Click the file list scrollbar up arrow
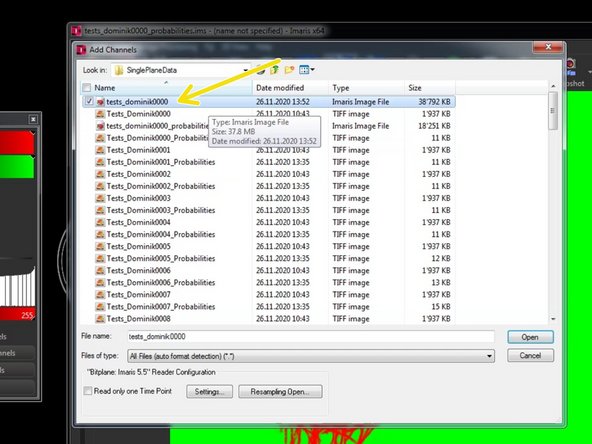Image resolution: width=592 pixels, height=444 pixels. click(553, 86)
